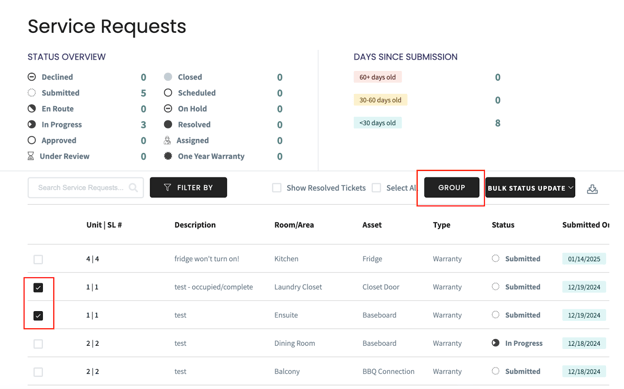Image resolution: width=624 pixels, height=389 pixels.
Task: Click the 01/14/2025 submitted date
Action: [x=584, y=259]
